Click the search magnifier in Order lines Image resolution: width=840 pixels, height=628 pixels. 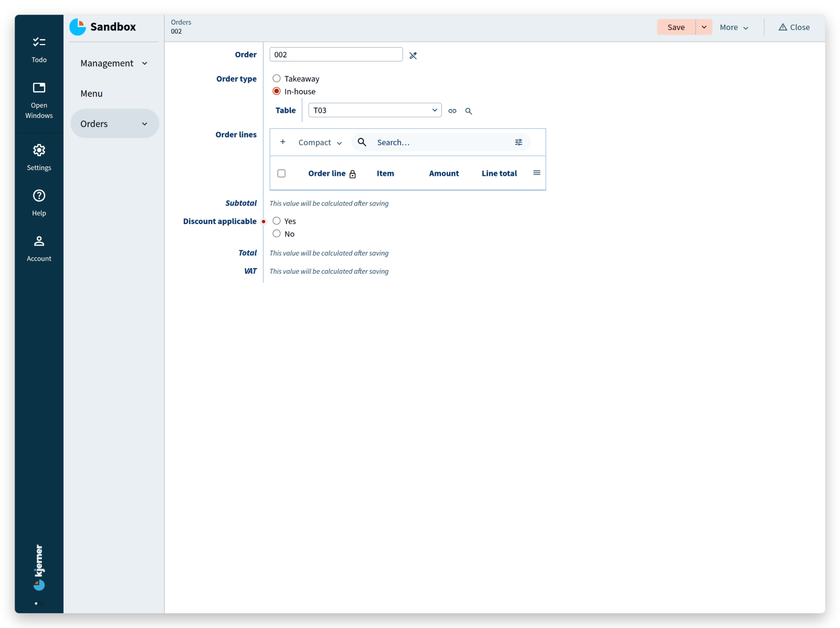pos(362,142)
